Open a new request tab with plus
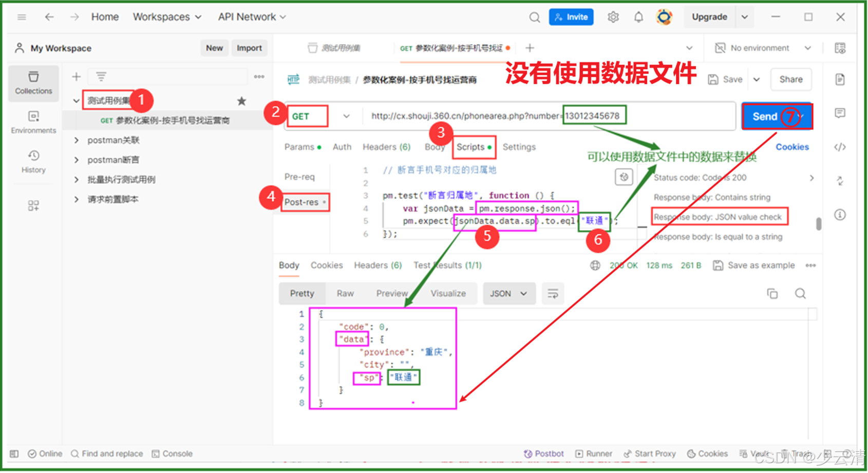Image resolution: width=868 pixels, height=473 pixels. click(x=530, y=48)
